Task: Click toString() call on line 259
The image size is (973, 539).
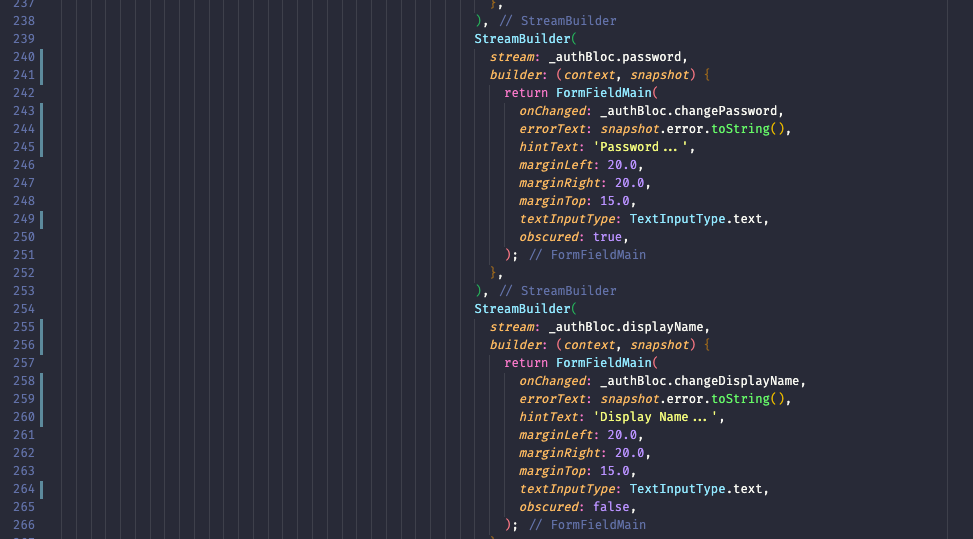Action: coord(748,398)
